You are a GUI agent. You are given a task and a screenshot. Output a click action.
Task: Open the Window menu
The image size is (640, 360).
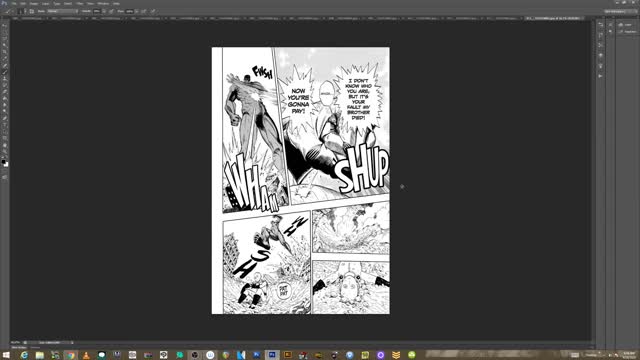coord(103,4)
